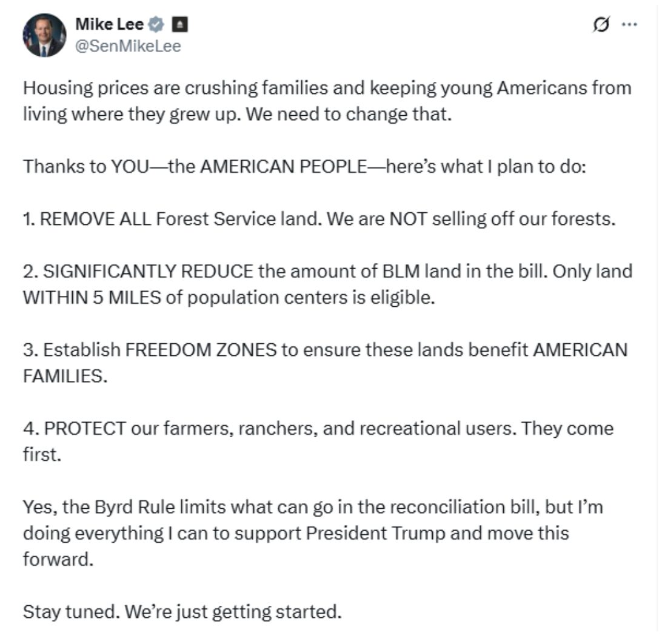Click point 3 text starting with 'Establish'
Viewport: 662px width, 644px height.
(325, 363)
